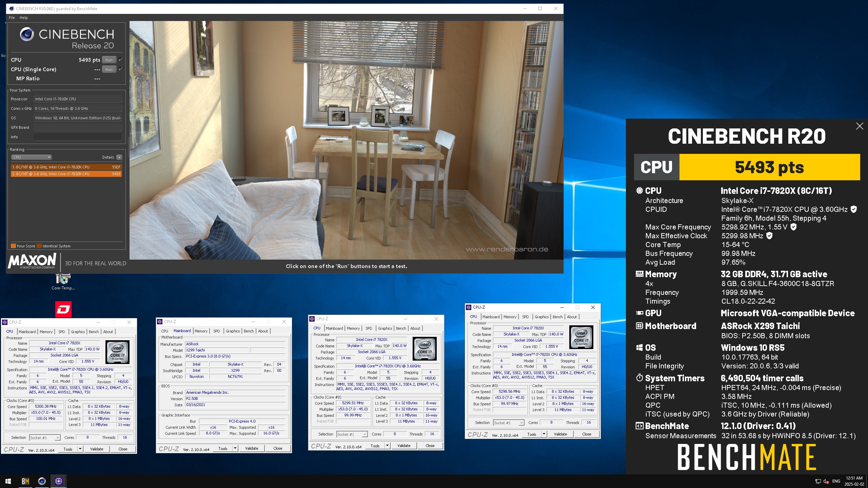
Task: Open Socket #1 selector in 5299.51 MHz CPU-Z
Action: coord(352,434)
